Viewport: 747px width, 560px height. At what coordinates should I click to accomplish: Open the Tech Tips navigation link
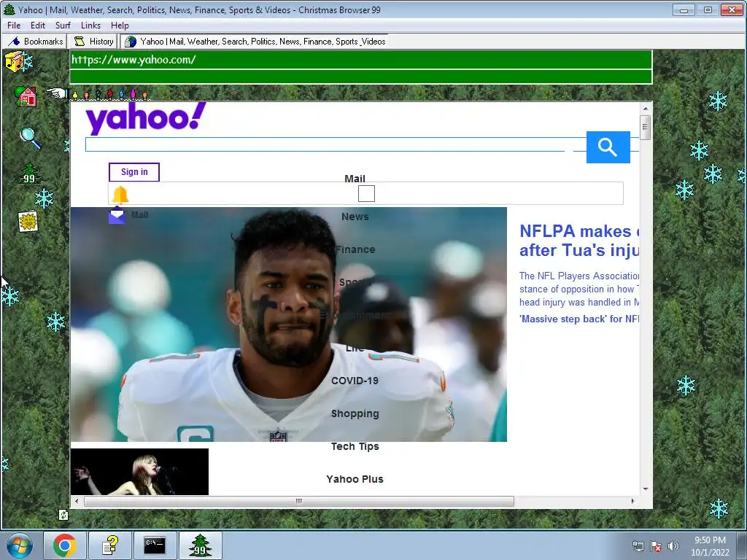(355, 447)
